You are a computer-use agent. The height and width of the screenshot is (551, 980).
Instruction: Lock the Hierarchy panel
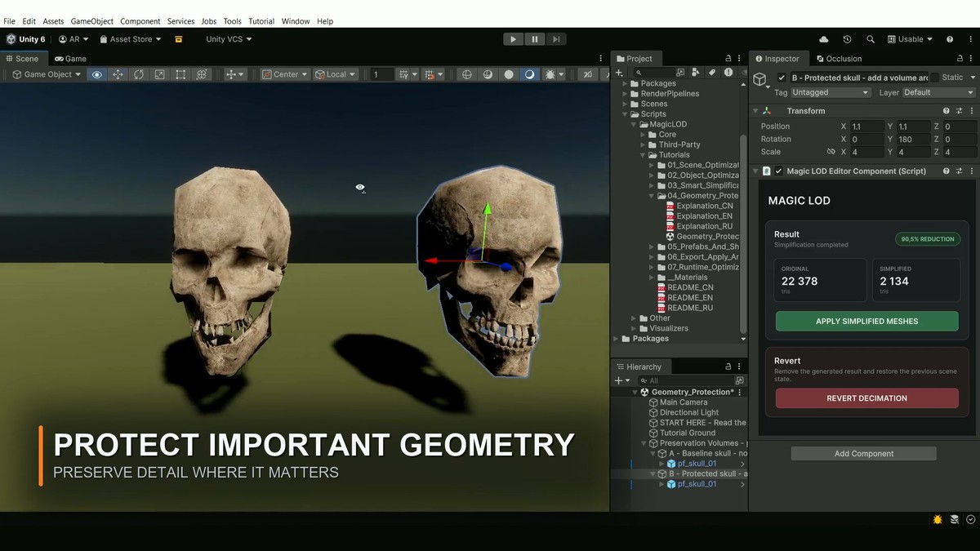[728, 367]
